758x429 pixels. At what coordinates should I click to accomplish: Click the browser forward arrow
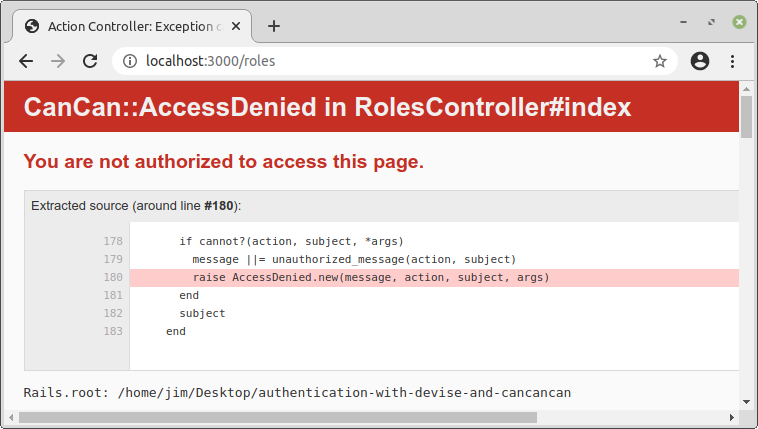pyautogui.click(x=58, y=61)
